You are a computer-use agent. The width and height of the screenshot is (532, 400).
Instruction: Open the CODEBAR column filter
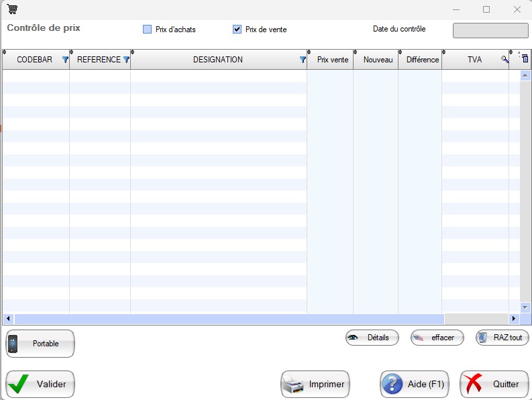click(x=65, y=60)
